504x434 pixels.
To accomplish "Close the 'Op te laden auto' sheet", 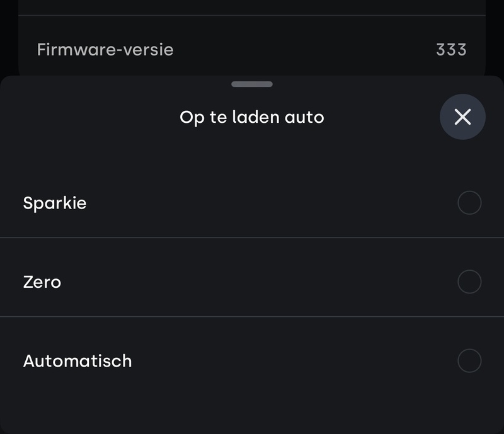I will (462, 117).
